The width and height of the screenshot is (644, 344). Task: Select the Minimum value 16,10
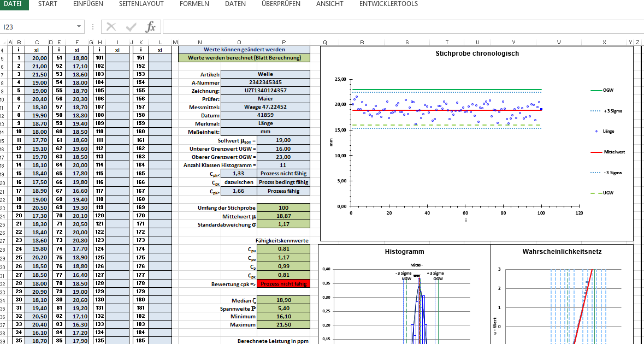click(283, 317)
